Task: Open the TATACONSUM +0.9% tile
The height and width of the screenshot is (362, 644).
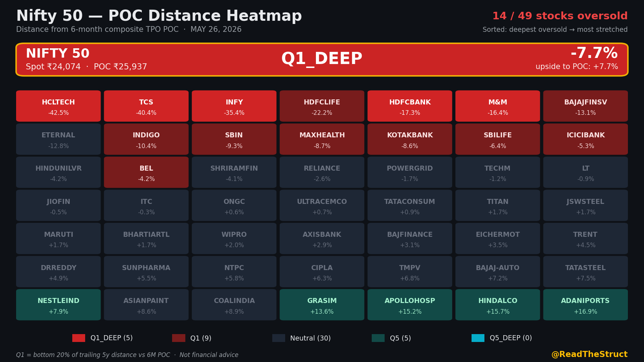Action: point(410,205)
